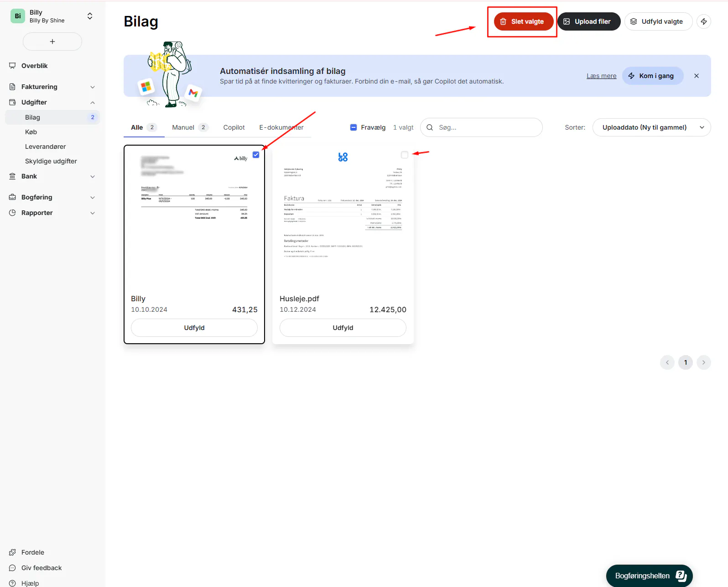
Task: Click the Hjælp menu item
Action: pyautogui.click(x=30, y=583)
